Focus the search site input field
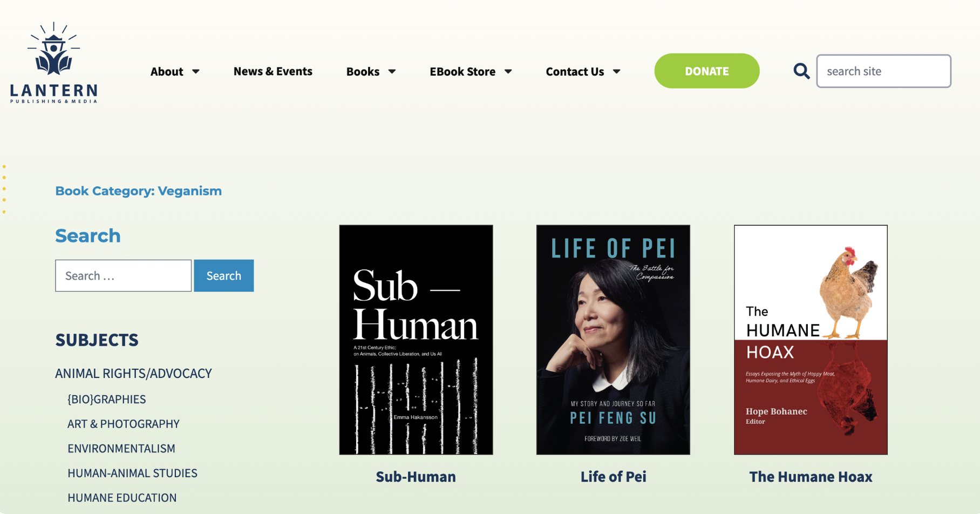The width and height of the screenshot is (980, 514). [x=883, y=71]
